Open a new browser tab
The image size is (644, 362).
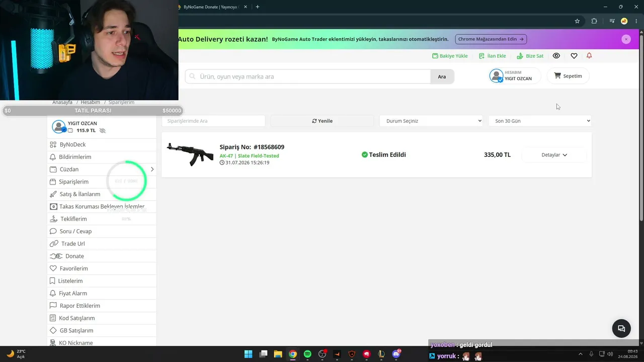(258, 7)
